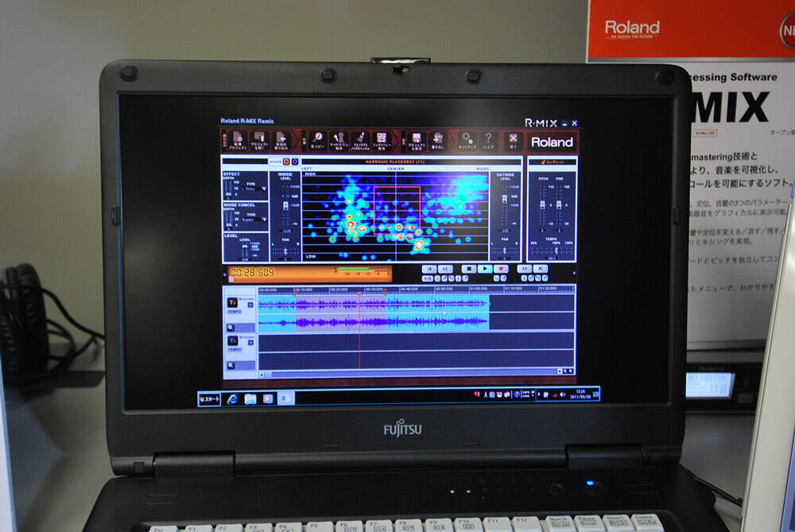Click the Minus One (microphone) tool icon
This screenshot has height=532, width=795.
(x=339, y=141)
